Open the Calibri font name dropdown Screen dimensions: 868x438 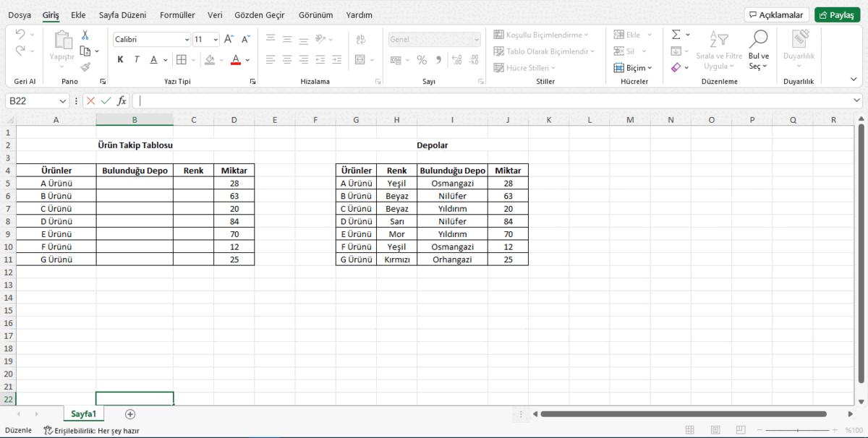[187, 40]
